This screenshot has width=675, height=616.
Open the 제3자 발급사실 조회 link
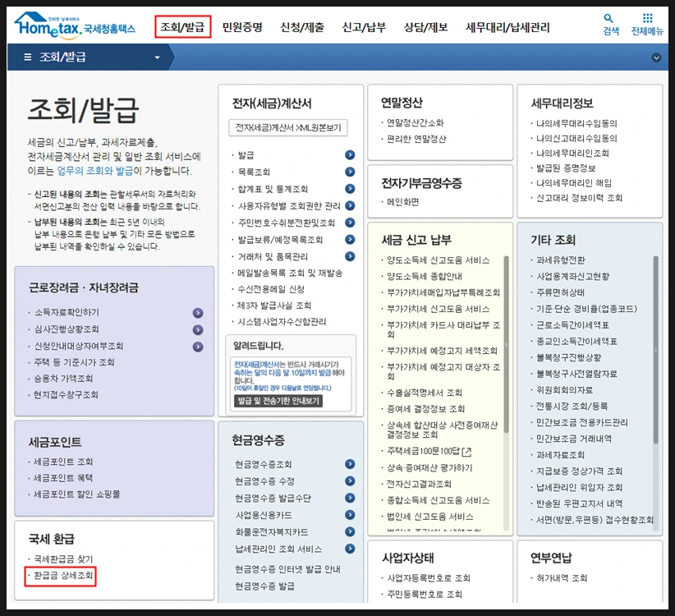(x=273, y=306)
